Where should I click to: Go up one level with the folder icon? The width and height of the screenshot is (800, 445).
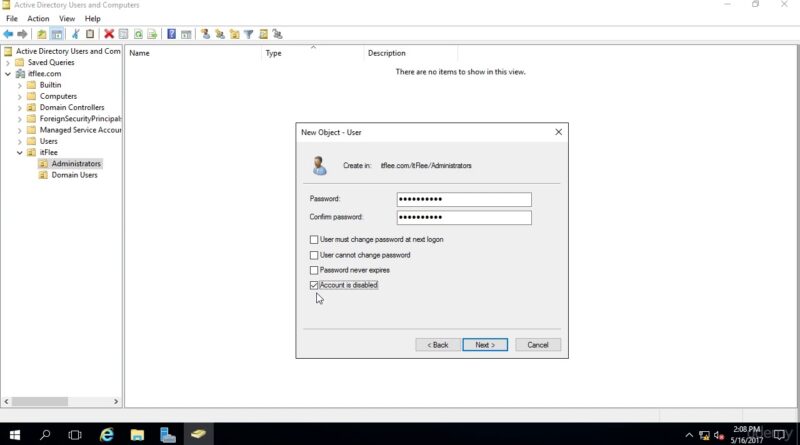[x=42, y=34]
